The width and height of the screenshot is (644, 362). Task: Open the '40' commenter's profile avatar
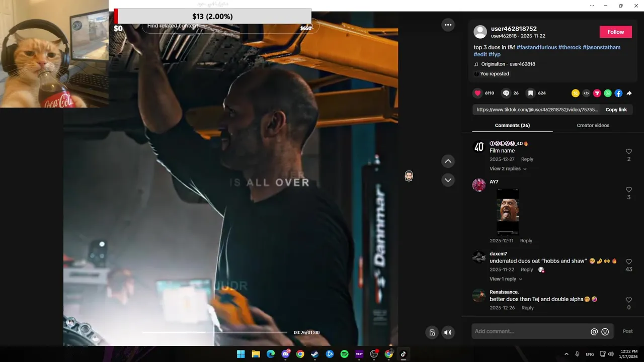[x=479, y=147]
